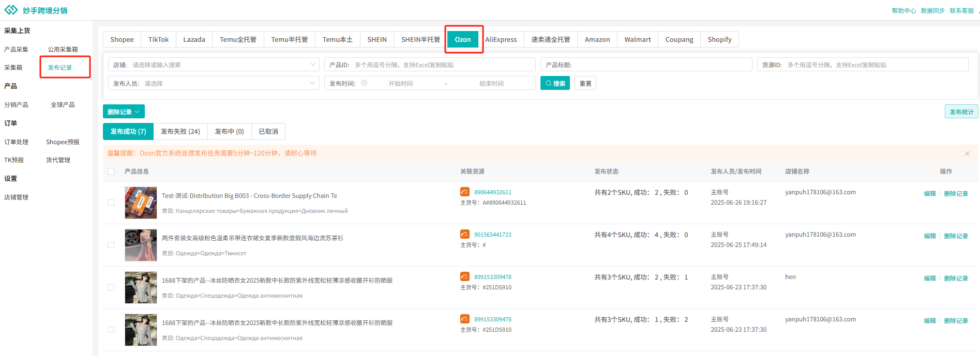Switch to the Amazon platform tab
The width and height of the screenshot is (980, 356).
597,39
